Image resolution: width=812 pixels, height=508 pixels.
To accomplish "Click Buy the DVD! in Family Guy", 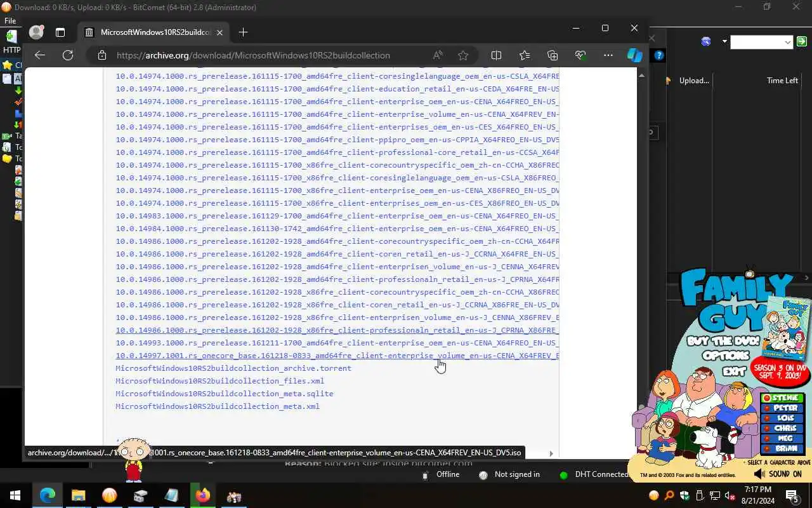I will click(x=723, y=341).
